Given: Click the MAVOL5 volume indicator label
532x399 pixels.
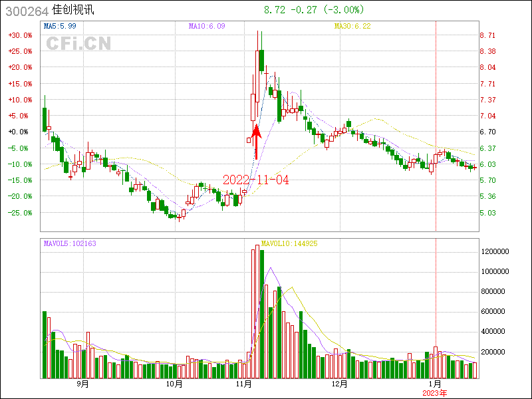Looking at the screenshot, I should tap(70, 243).
